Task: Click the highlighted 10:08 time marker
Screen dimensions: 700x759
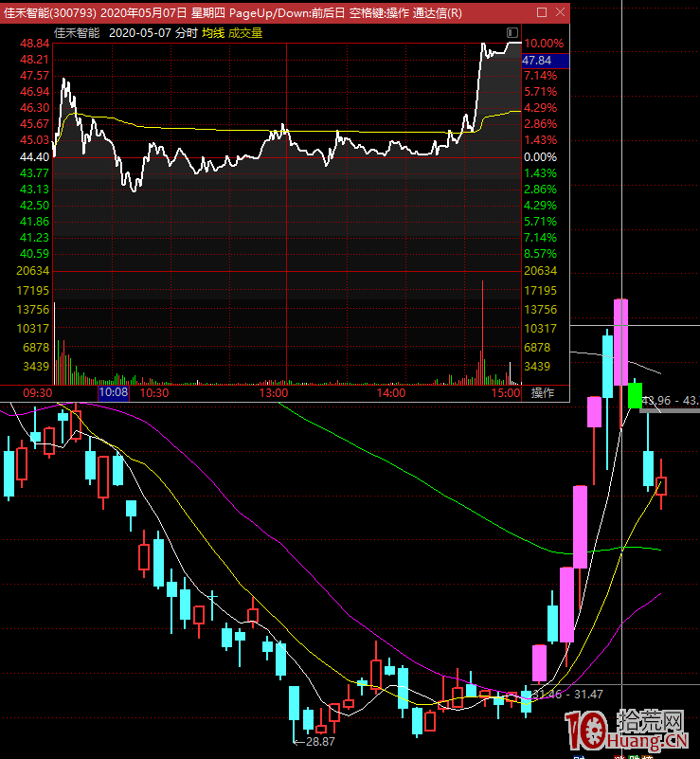Action: pos(113,392)
